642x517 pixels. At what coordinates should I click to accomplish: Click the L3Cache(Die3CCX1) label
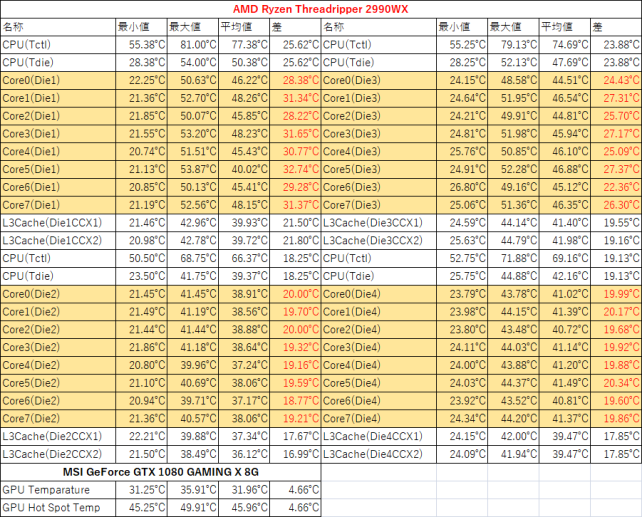379,223
